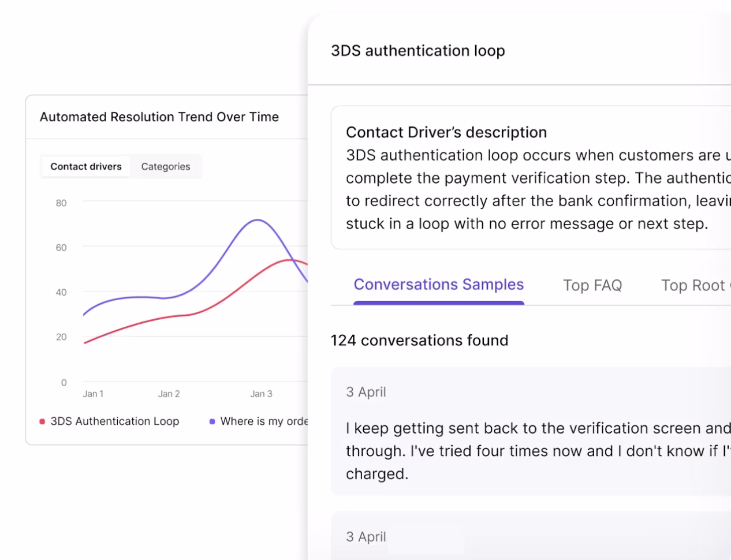Click the red 3DS Authentication Loop legend dot

tap(42, 421)
